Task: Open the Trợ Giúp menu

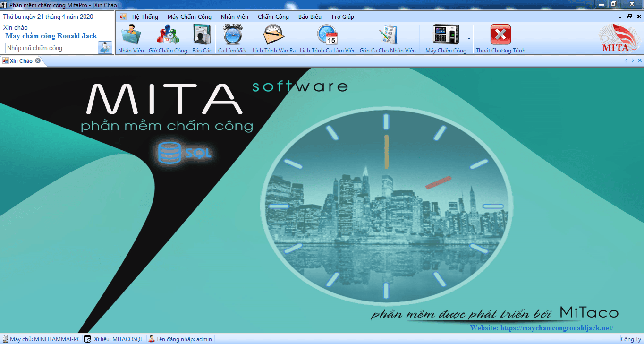Action: pos(342,17)
